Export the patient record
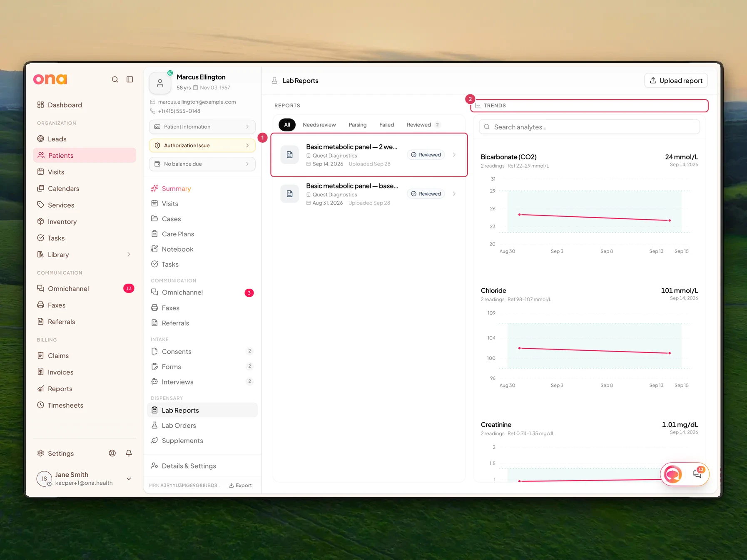Viewport: 747px width, 560px height. 240,486
